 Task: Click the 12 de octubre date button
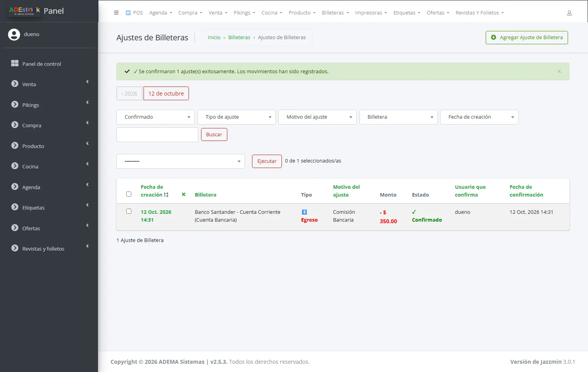point(166,94)
